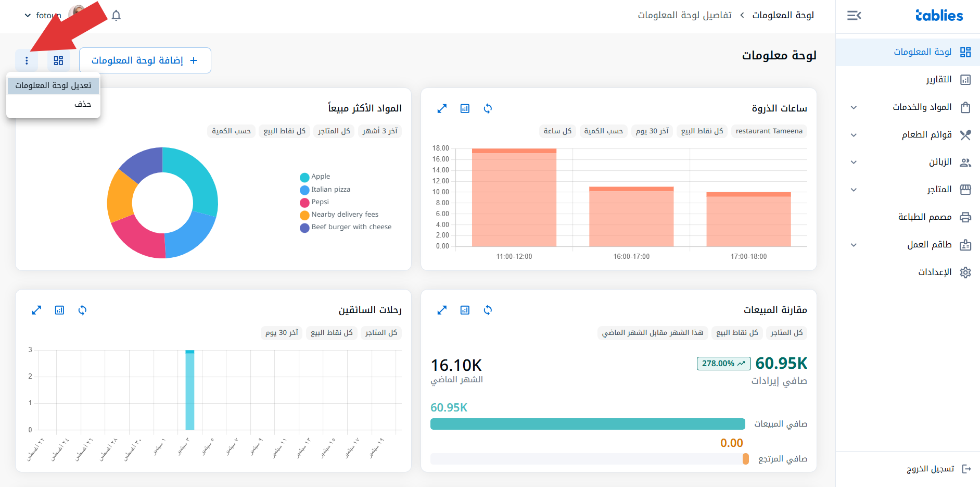Click حسب الكمية chip in top-selling items widget
Screen dimensions: 980x487
click(x=231, y=131)
